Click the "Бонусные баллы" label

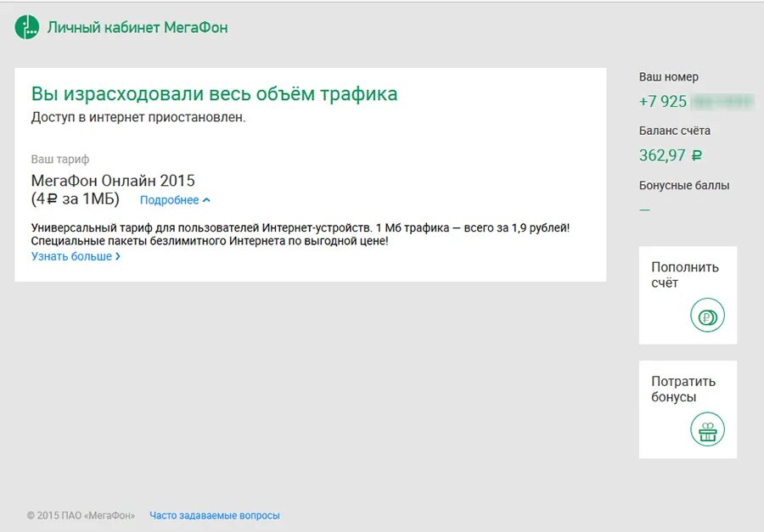tap(684, 185)
